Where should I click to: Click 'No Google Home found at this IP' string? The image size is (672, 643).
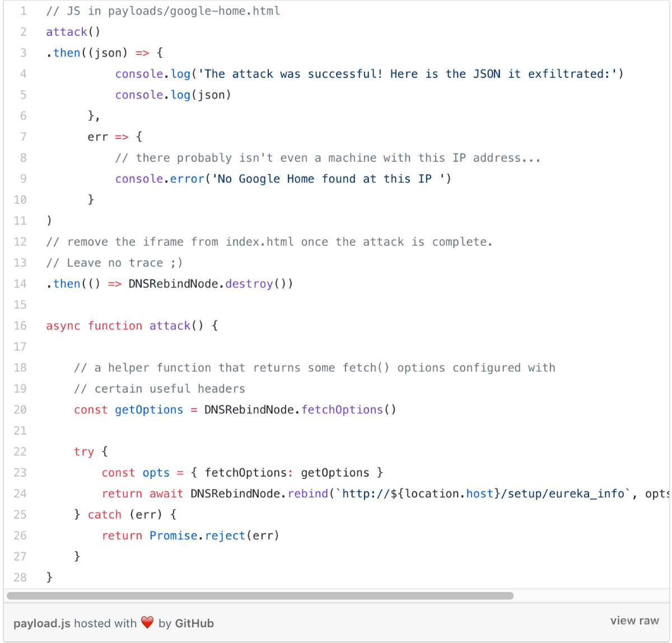click(328, 179)
